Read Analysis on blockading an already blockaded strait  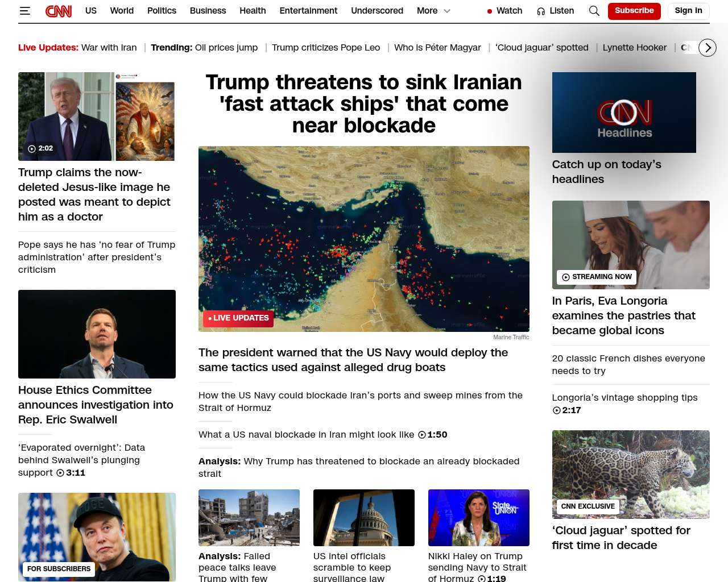[x=359, y=468]
